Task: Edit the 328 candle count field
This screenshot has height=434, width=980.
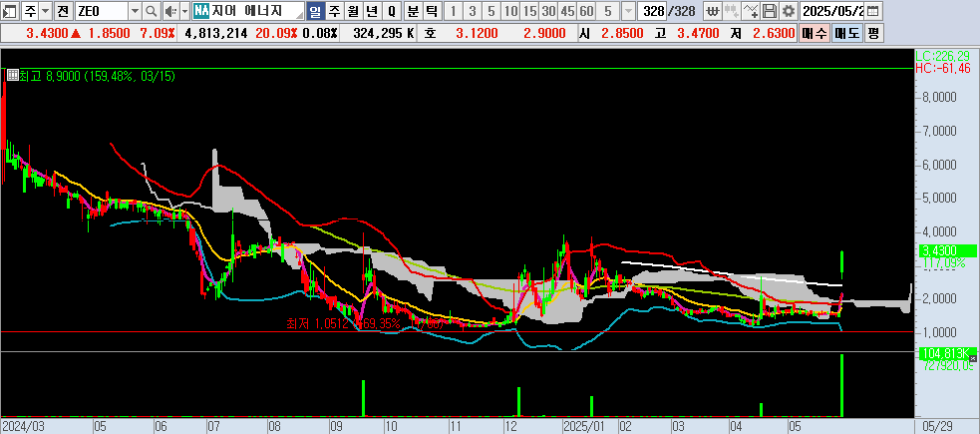Action: point(651,11)
